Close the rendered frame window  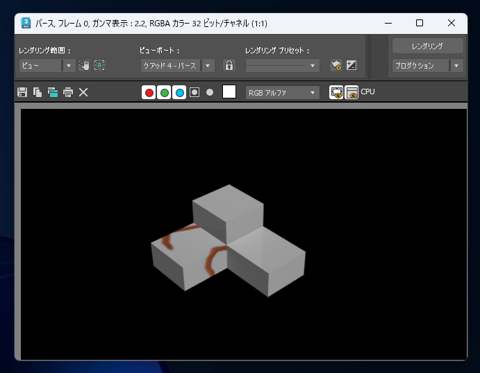451,23
